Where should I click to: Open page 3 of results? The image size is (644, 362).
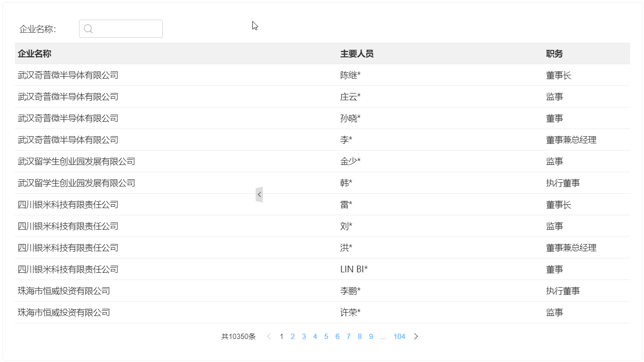pyautogui.click(x=304, y=336)
